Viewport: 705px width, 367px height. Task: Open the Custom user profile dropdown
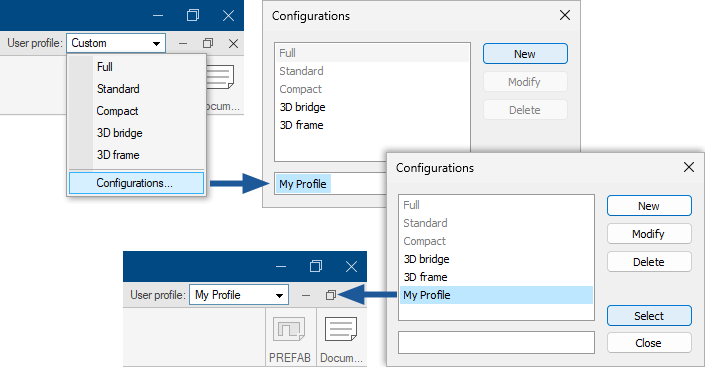pyautogui.click(x=116, y=43)
